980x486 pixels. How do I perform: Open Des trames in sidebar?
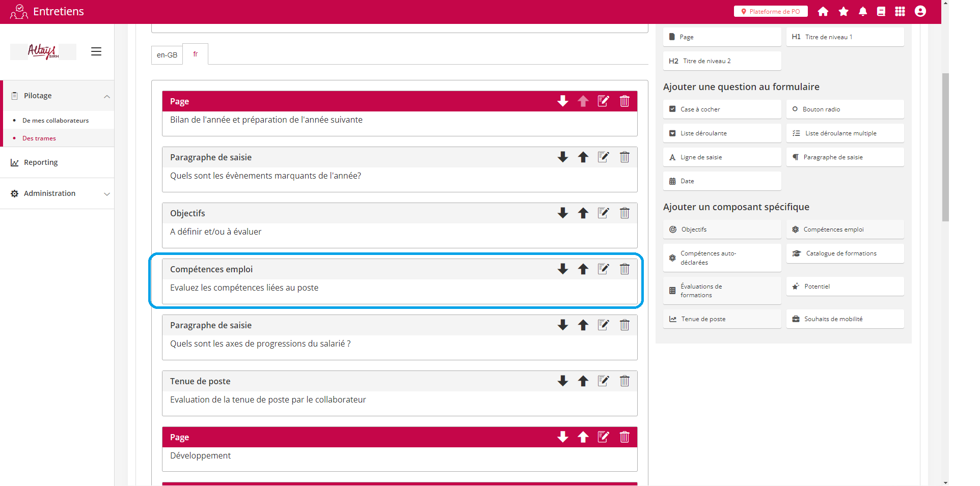click(39, 138)
